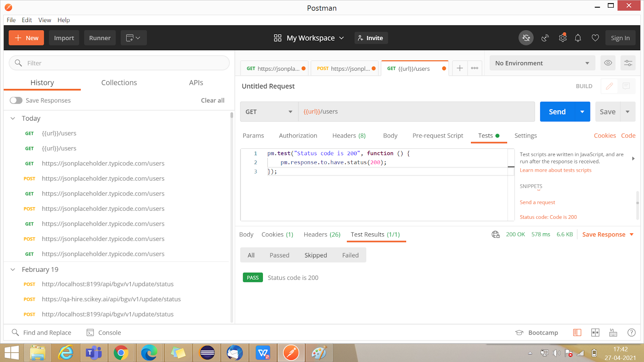Click the Send button
Image resolution: width=644 pixels, height=362 pixels.
(557, 111)
